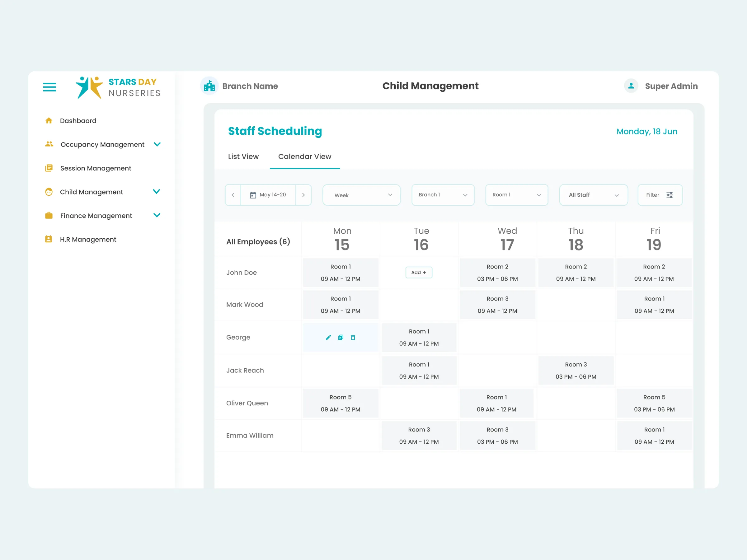The height and width of the screenshot is (560, 747).
Task: Click the Branch Name label
Action: (x=250, y=86)
